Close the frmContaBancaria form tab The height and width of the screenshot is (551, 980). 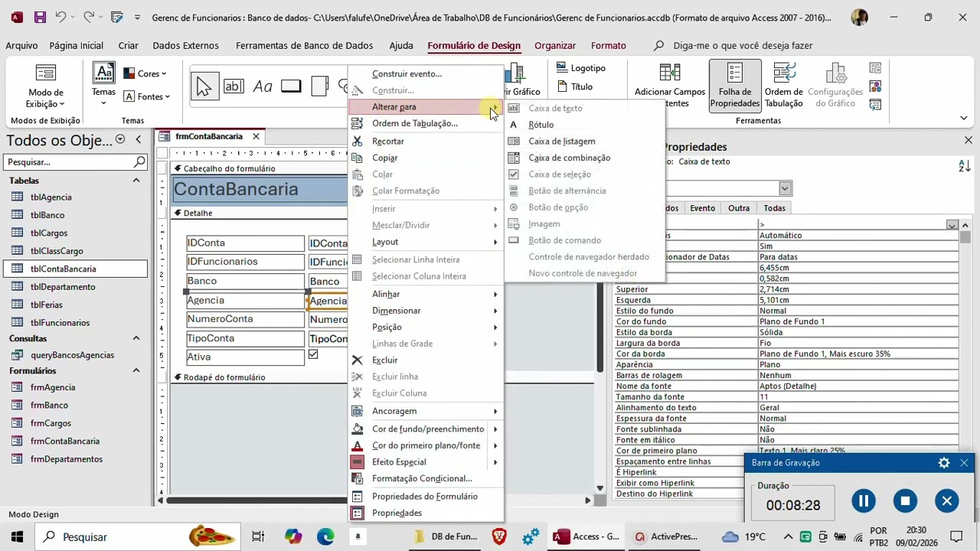256,137
